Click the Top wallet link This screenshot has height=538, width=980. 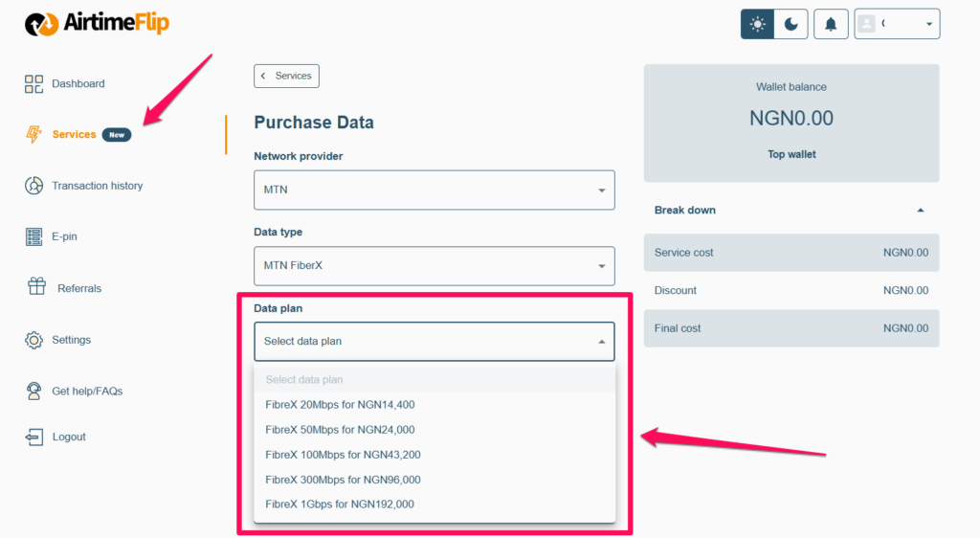click(x=791, y=154)
